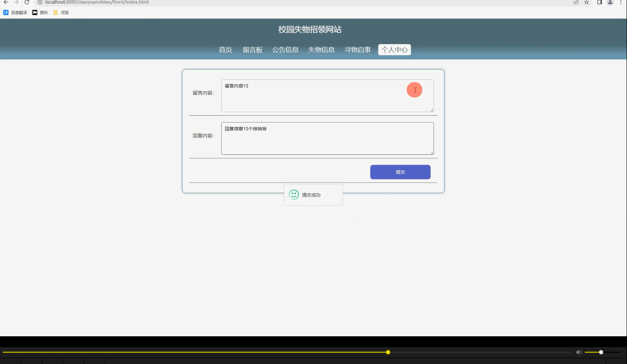This screenshot has width=627, height=364.
Task: Open the 失物信息 nav item
Action: coord(321,50)
